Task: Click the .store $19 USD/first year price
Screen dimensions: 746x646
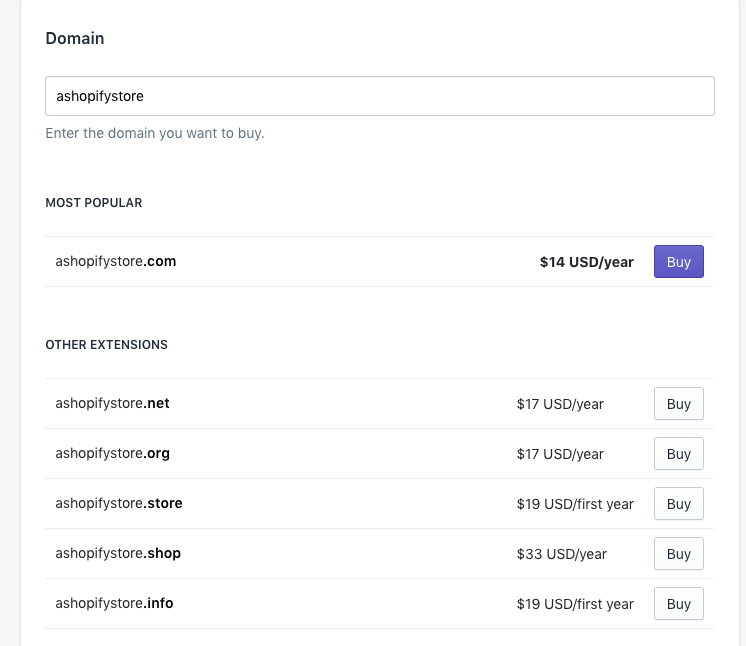Action: [x=575, y=504]
